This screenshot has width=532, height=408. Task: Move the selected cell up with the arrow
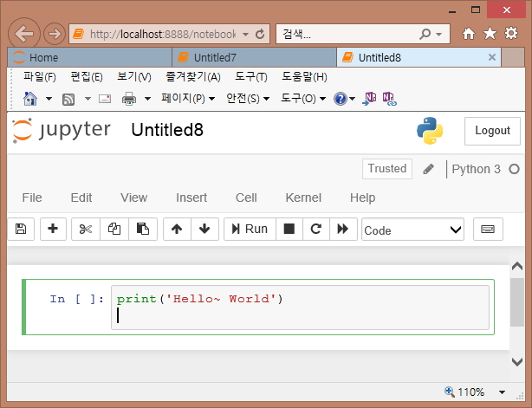tap(177, 229)
